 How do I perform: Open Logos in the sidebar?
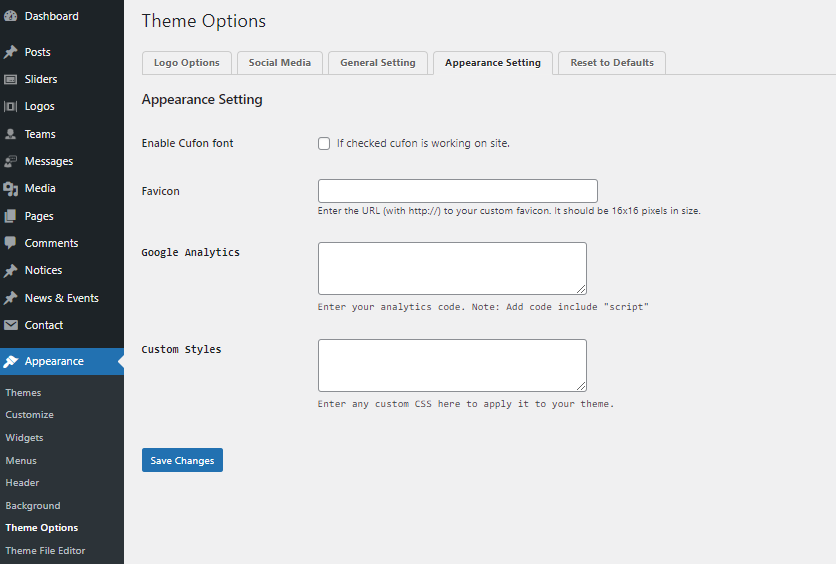39,106
